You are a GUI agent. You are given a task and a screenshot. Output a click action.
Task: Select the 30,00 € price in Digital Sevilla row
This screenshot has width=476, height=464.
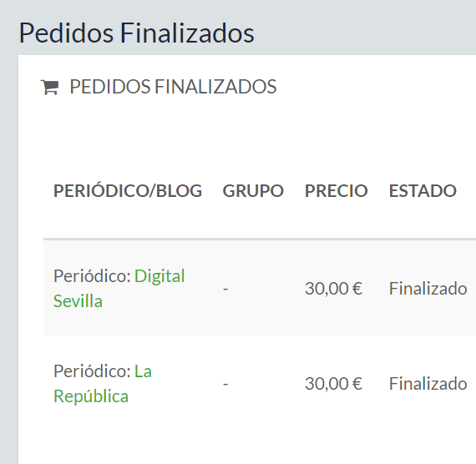click(334, 288)
